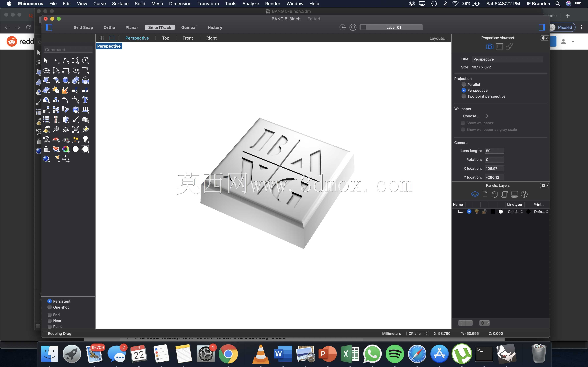588x367 pixels.
Task: Toggle the left sidebar visibility button
Action: pyautogui.click(x=49, y=27)
